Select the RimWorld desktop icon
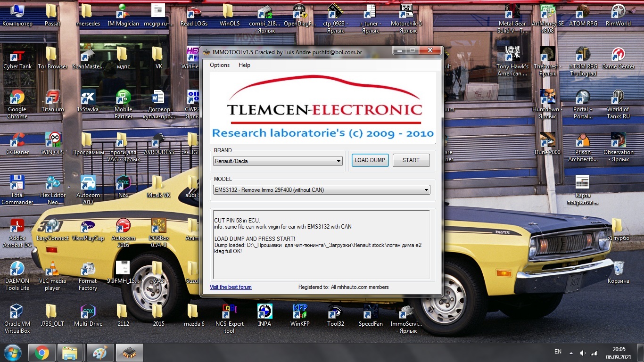 point(618,16)
